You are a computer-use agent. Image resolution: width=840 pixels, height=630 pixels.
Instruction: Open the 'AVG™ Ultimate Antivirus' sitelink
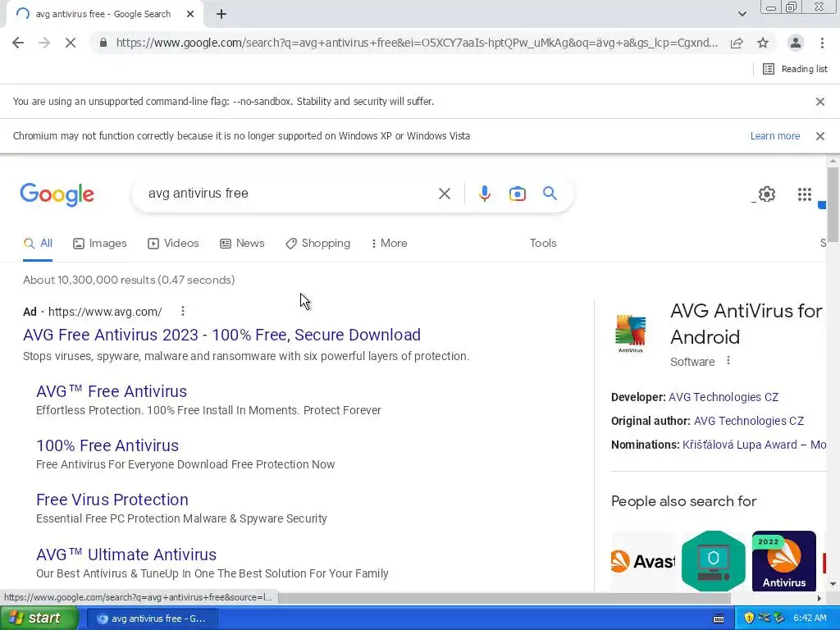coord(126,555)
